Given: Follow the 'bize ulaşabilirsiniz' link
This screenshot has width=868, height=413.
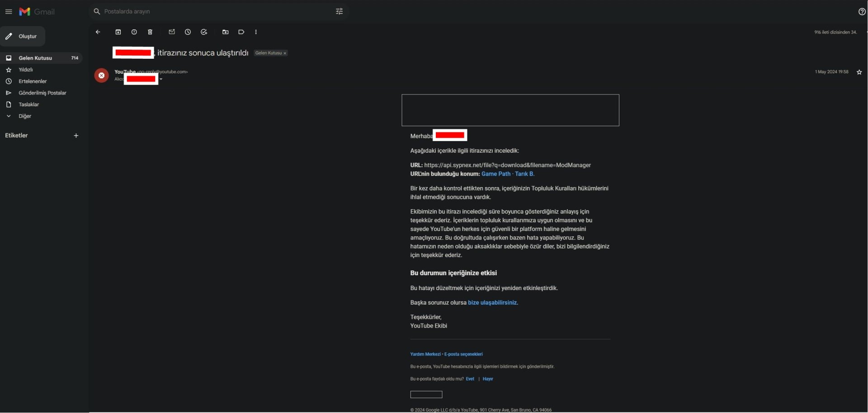Looking at the screenshot, I should [492, 303].
